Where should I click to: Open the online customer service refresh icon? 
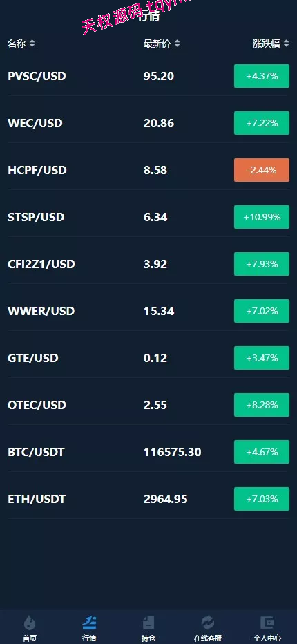tap(208, 623)
